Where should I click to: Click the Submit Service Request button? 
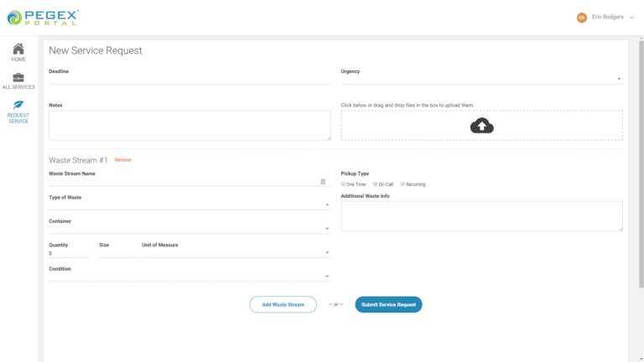[388, 304]
